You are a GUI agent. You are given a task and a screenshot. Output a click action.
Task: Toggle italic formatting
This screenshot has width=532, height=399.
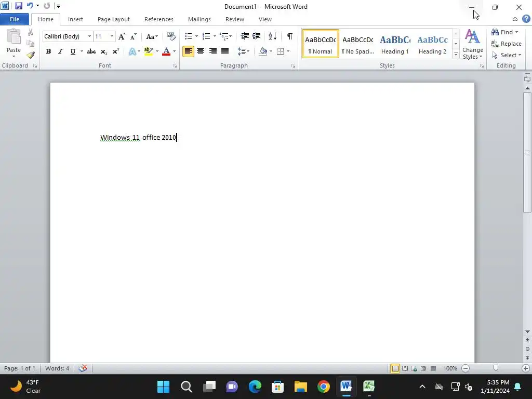(x=60, y=51)
